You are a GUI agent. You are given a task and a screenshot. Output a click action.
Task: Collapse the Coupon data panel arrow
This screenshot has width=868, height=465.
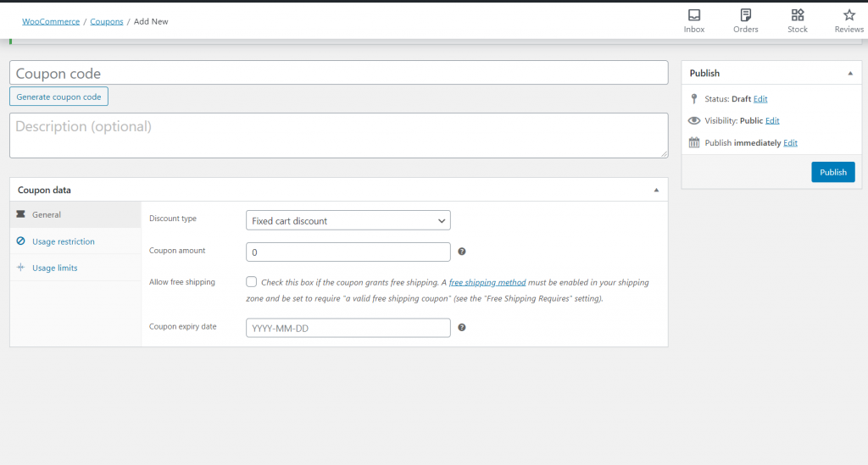(x=657, y=191)
